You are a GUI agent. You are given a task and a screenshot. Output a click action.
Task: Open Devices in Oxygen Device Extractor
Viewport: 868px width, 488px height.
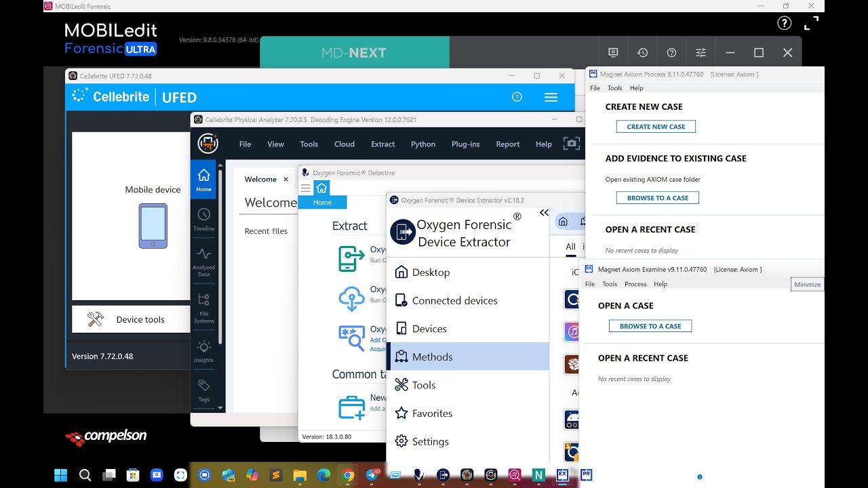[x=467, y=329]
